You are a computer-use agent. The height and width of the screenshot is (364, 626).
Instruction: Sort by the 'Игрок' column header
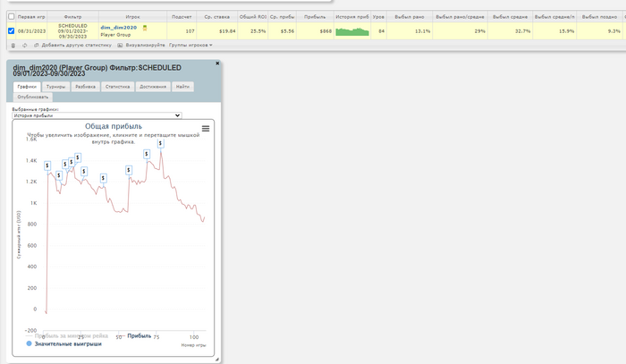(132, 17)
